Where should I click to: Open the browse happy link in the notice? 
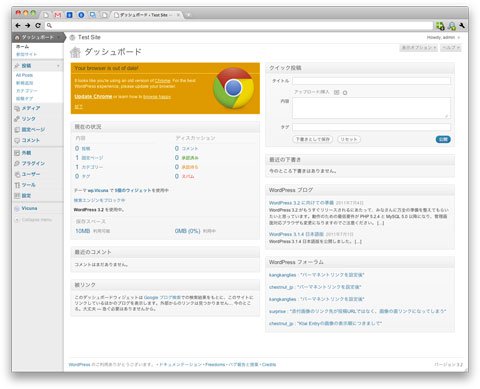click(157, 97)
